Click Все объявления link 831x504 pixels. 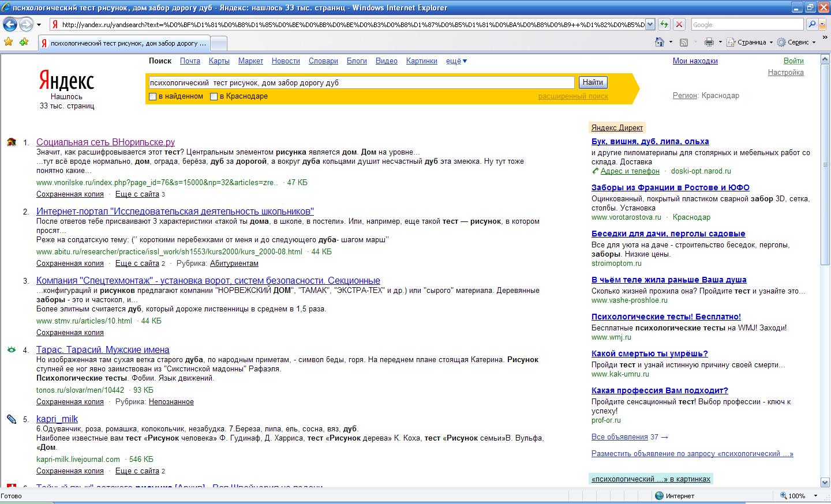pos(620,437)
